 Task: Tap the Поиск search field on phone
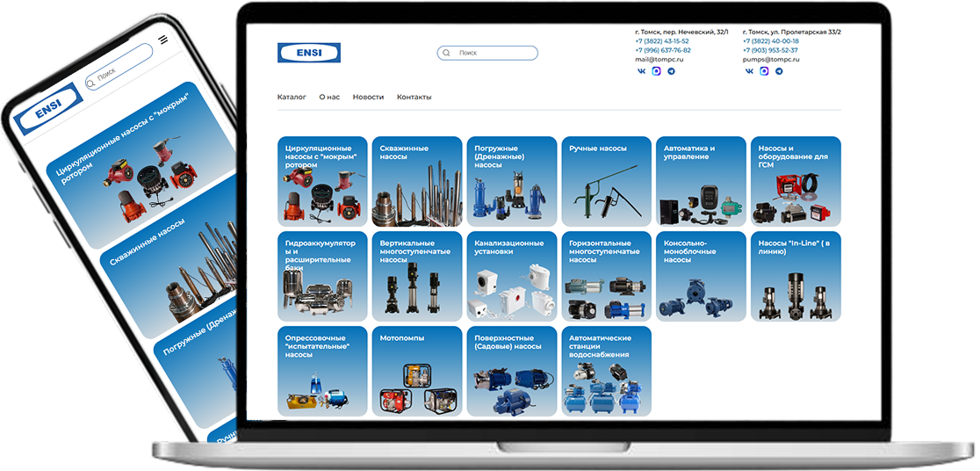pyautogui.click(x=119, y=67)
